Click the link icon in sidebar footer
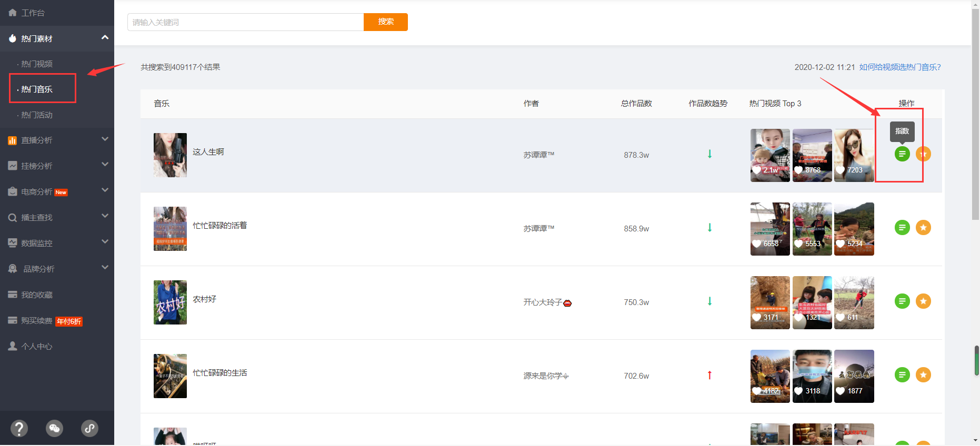 [89, 428]
